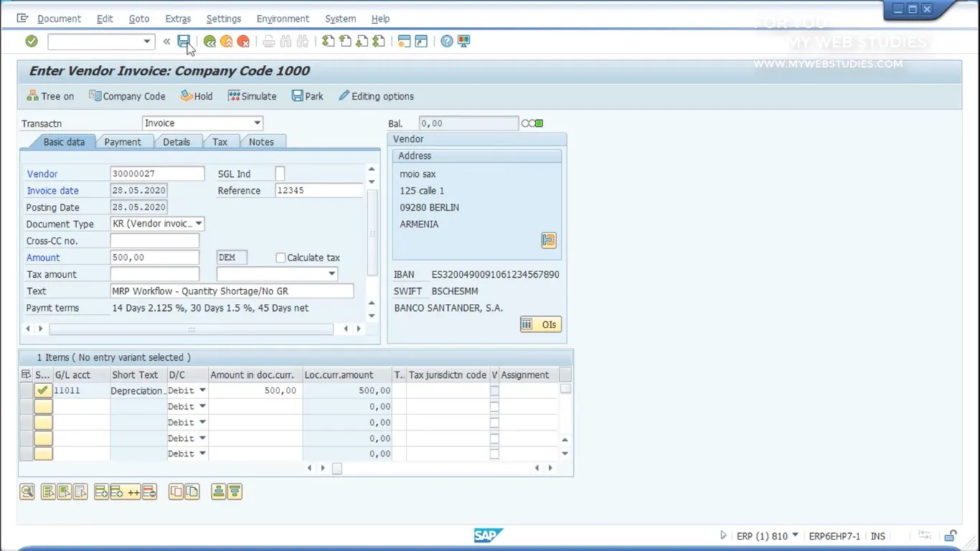The width and height of the screenshot is (980, 551).
Task: Open the system ERP (1) 810 dropdown arrow
Action: [x=796, y=537]
